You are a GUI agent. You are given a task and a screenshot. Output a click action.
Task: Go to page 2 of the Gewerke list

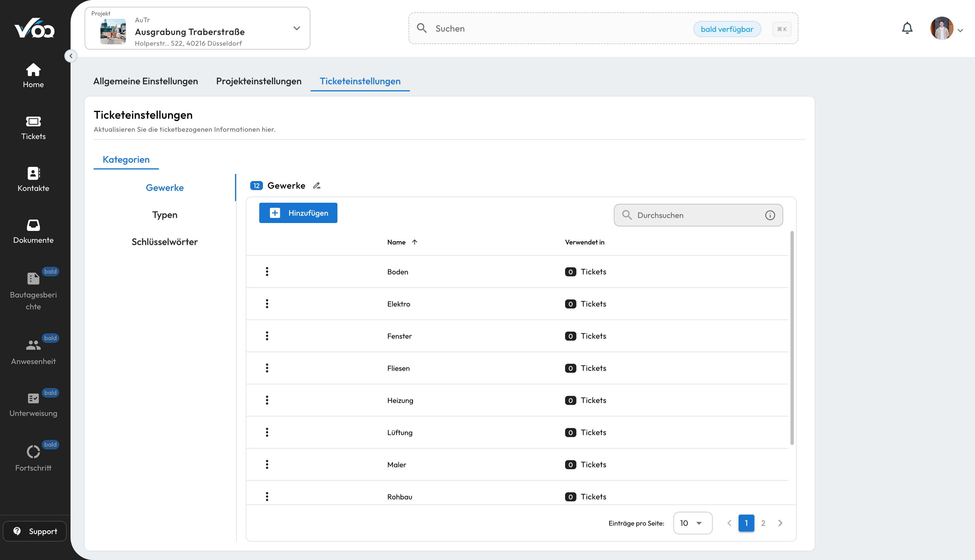(x=763, y=523)
